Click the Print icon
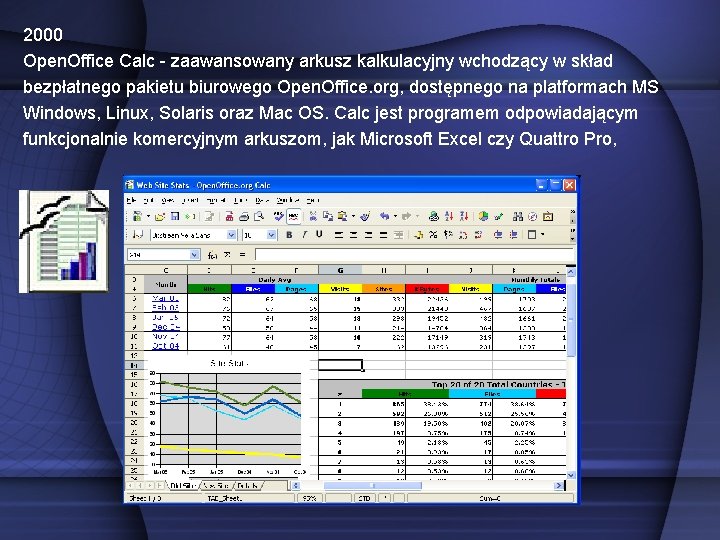 point(244,216)
